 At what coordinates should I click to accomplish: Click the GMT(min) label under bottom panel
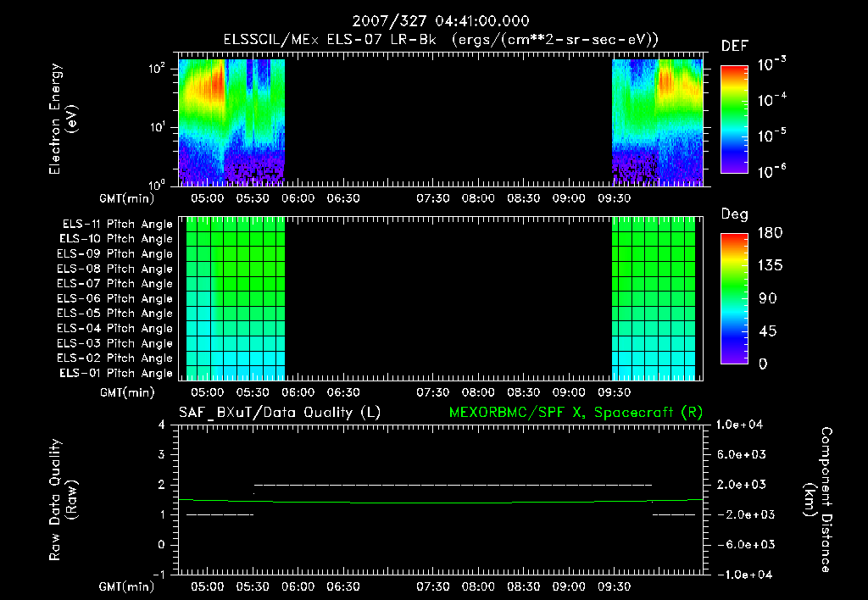tap(127, 586)
